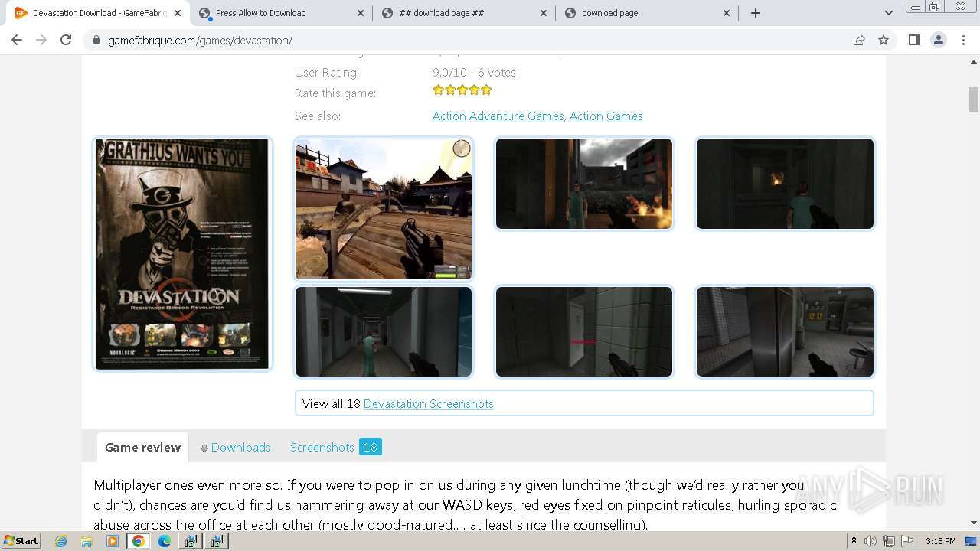Open the side panel icon
Image resolution: width=980 pixels, height=551 pixels.
(913, 40)
